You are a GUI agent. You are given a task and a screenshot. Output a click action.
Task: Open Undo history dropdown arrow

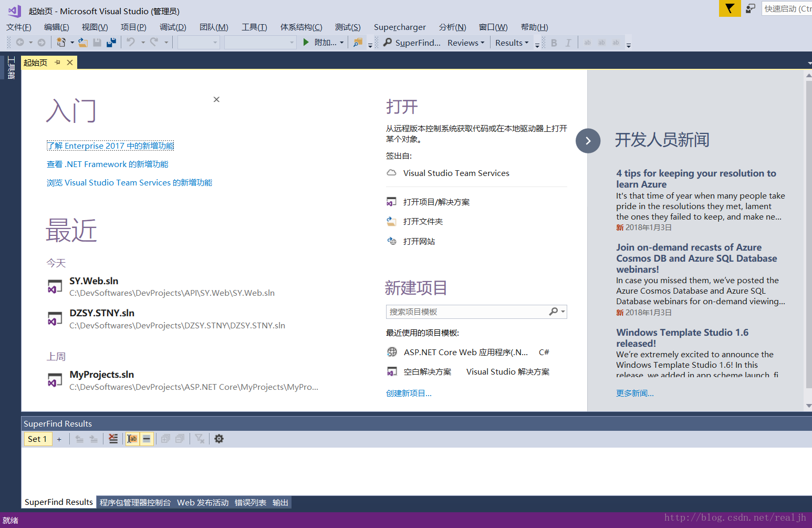pos(143,43)
